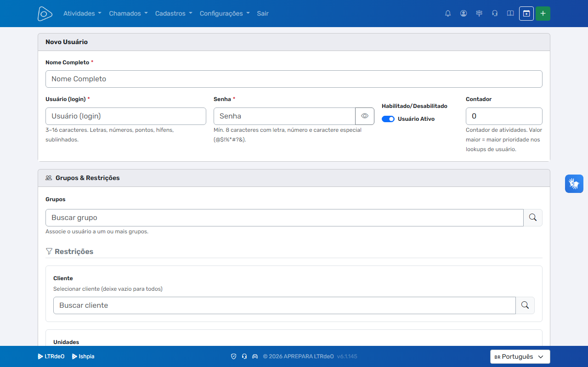
Task: Click the green plus button
Action: point(543,13)
